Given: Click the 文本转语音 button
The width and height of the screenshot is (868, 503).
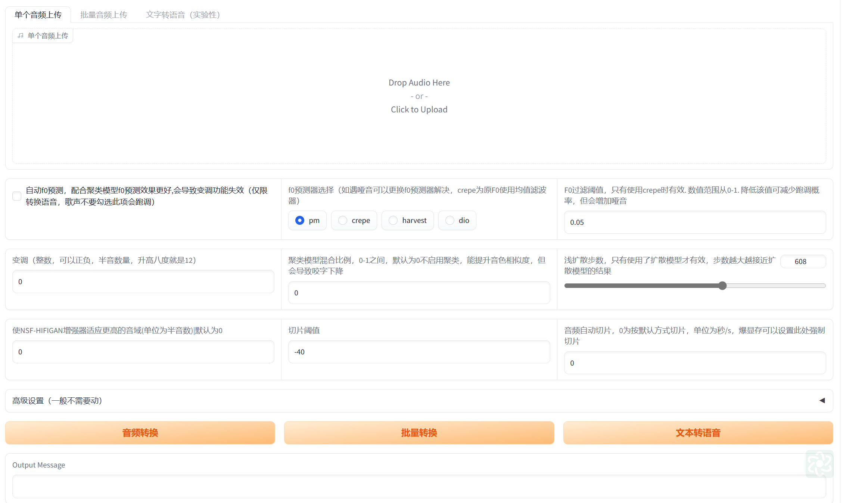Looking at the screenshot, I should point(698,433).
